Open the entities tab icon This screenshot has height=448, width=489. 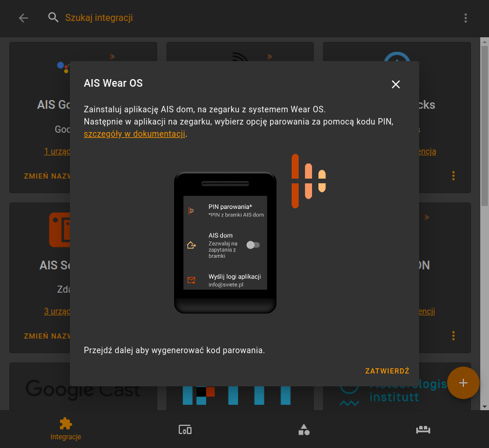tap(304, 429)
